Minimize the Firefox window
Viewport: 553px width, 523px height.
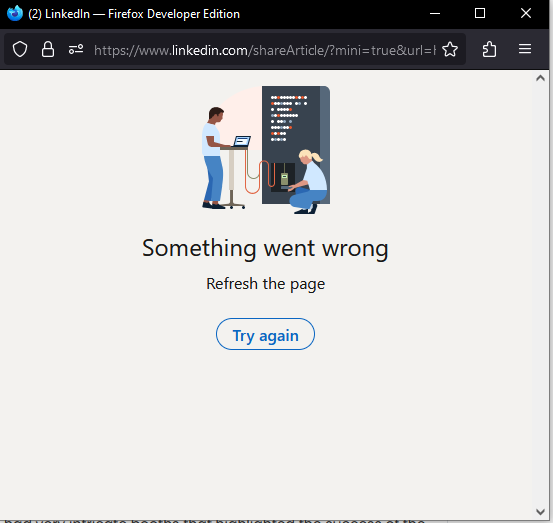(435, 13)
